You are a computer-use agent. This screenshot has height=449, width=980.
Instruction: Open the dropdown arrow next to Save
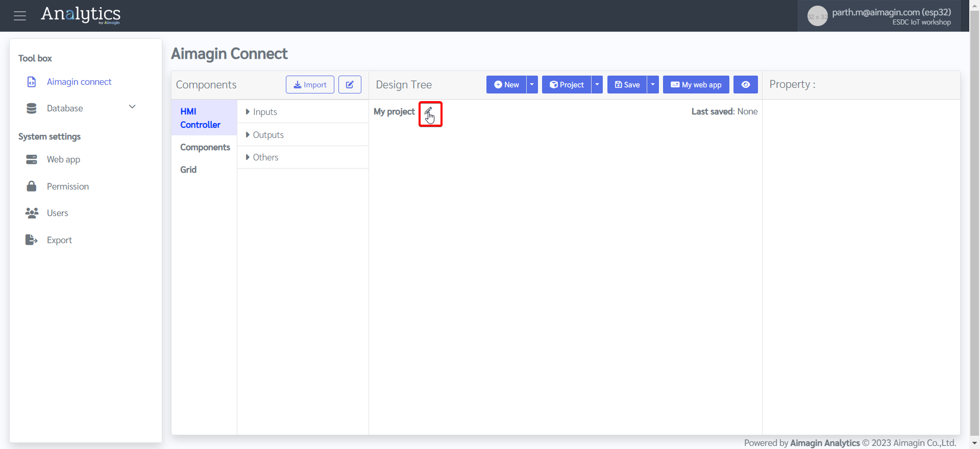(x=653, y=85)
